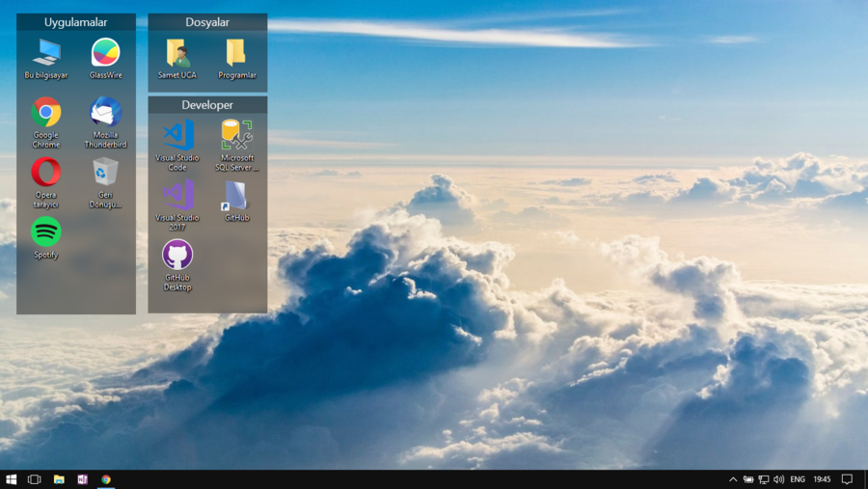
Task: Click the Mozilla Thunderbird icon
Action: pyautogui.click(x=105, y=113)
